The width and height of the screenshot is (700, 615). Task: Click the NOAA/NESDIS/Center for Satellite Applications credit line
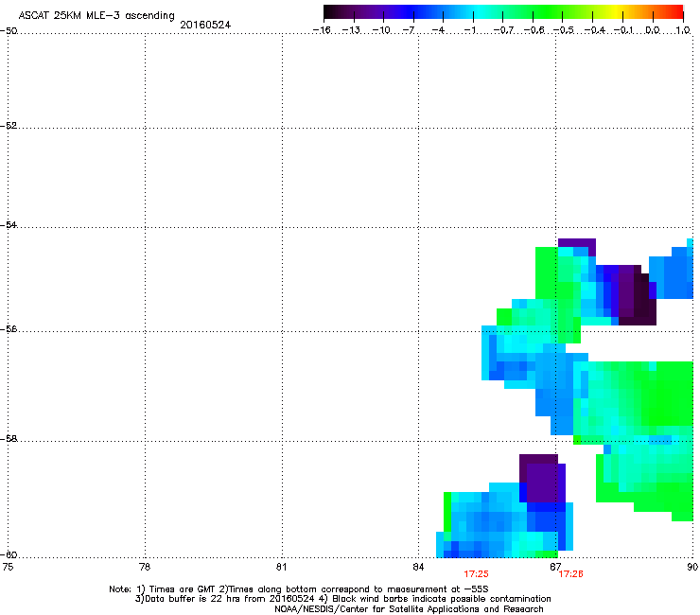coord(409,609)
